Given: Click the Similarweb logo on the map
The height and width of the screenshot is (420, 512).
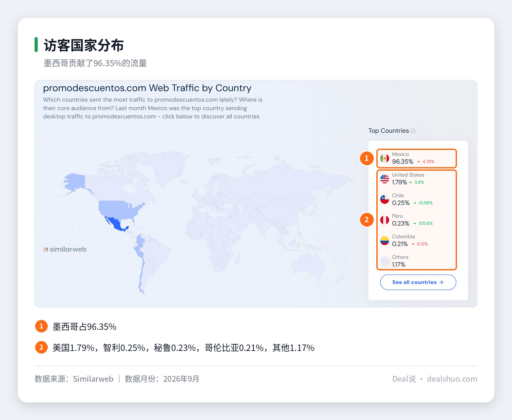Looking at the screenshot, I should [x=65, y=249].
